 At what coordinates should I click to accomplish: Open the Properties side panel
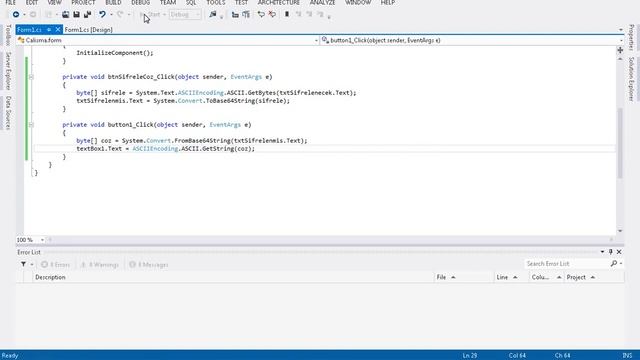click(x=631, y=38)
